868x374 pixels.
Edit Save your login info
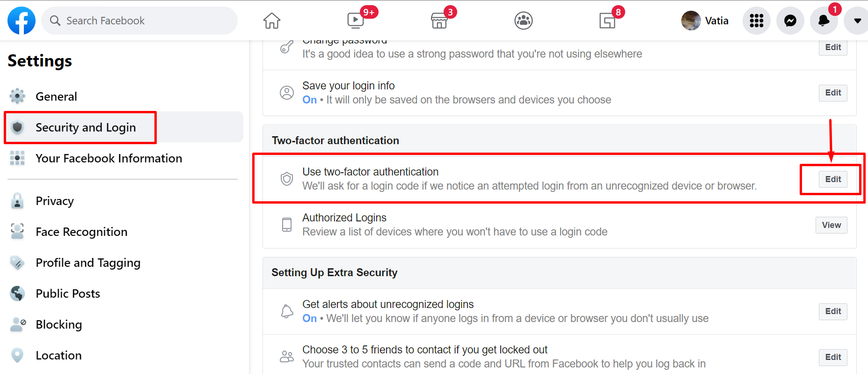[833, 93]
